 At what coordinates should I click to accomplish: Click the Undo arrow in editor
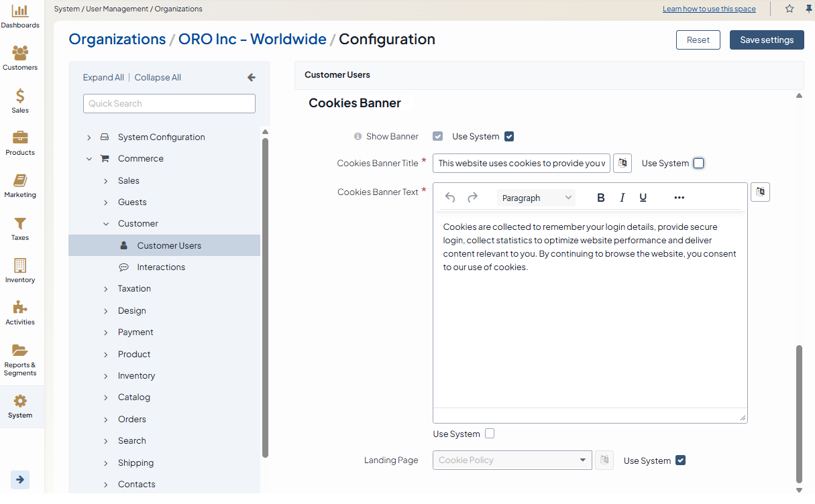(450, 198)
